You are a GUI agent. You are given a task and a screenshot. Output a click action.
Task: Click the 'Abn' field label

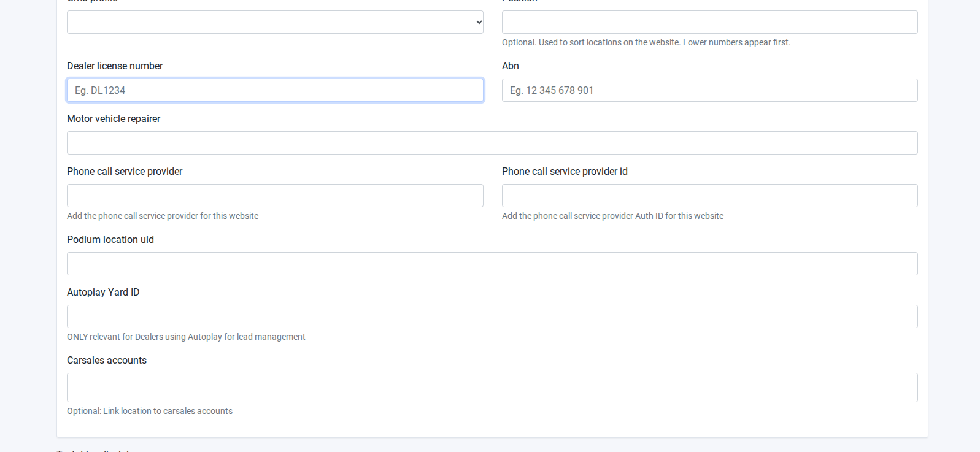click(x=510, y=66)
